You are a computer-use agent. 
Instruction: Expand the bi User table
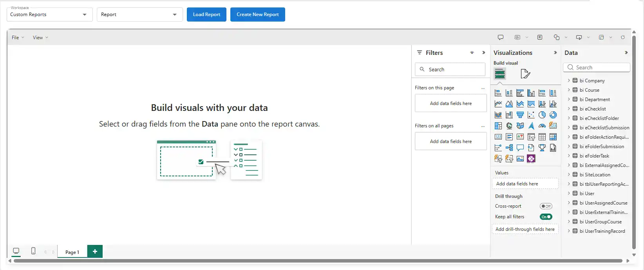coord(569,193)
